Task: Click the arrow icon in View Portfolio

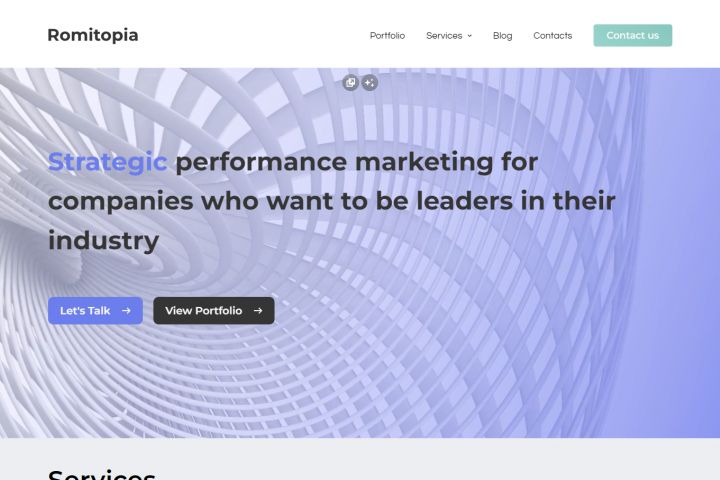Action: point(258,311)
